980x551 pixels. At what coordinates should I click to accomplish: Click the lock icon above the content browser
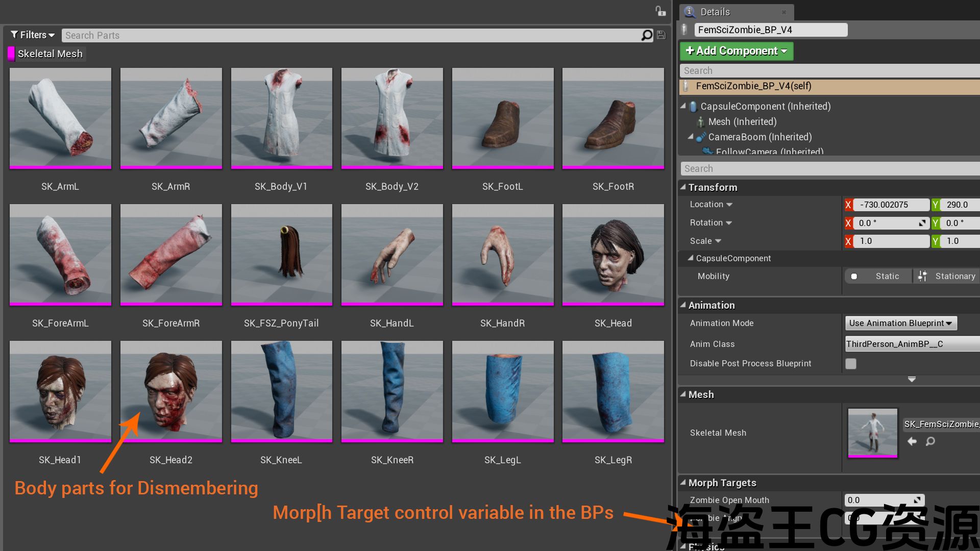click(x=660, y=11)
